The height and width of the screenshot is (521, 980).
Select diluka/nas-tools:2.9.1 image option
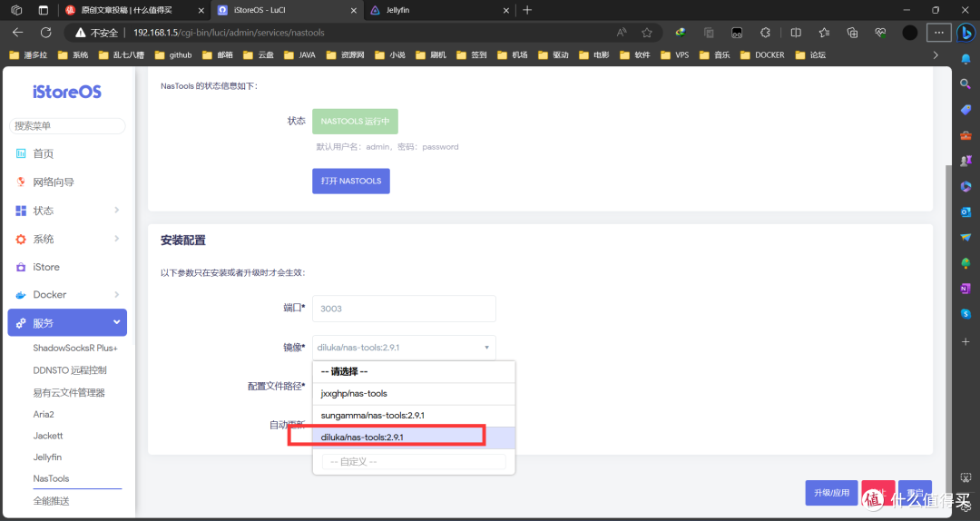414,437
